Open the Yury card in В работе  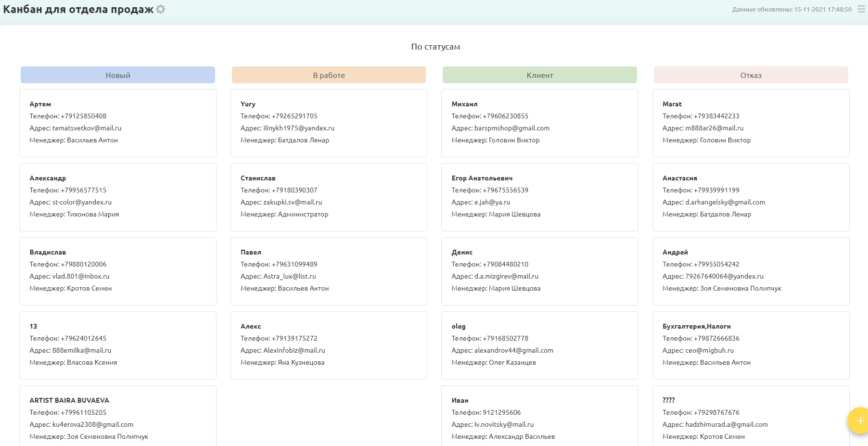click(329, 123)
